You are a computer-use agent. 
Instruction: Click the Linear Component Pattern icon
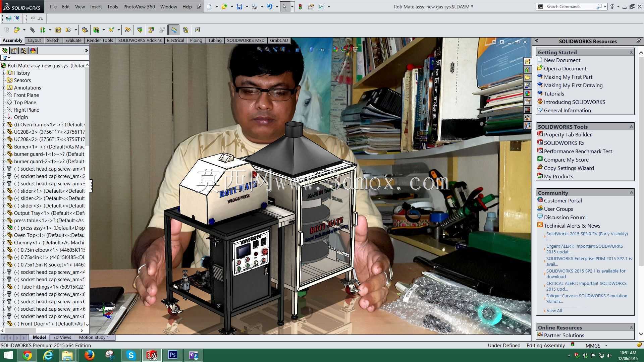pos(43,30)
